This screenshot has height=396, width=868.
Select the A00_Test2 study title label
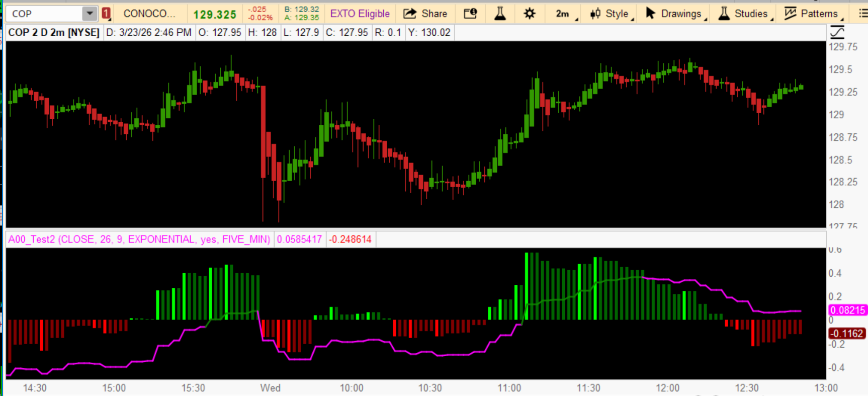139,240
